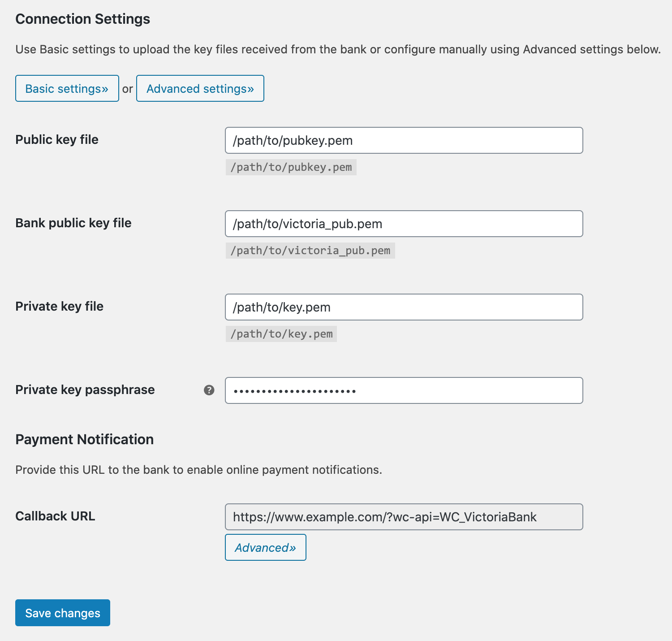The height and width of the screenshot is (641, 672).
Task: Click the read-only Callback URL field
Action: click(404, 517)
